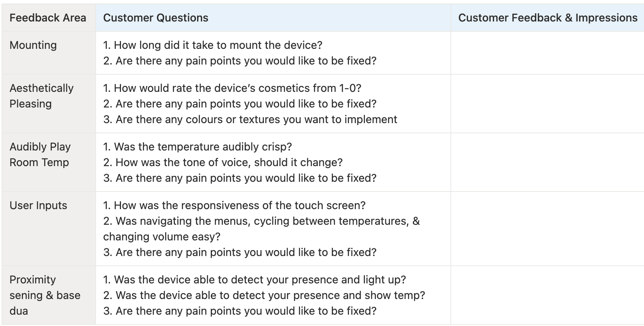
Task: Select empty feedback cell in Proximity row
Action: click(x=547, y=295)
